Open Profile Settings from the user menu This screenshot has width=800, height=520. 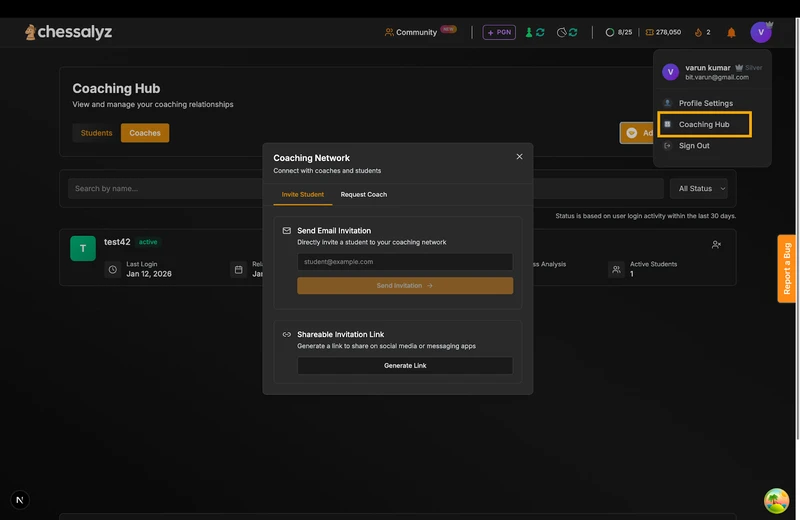coord(705,103)
